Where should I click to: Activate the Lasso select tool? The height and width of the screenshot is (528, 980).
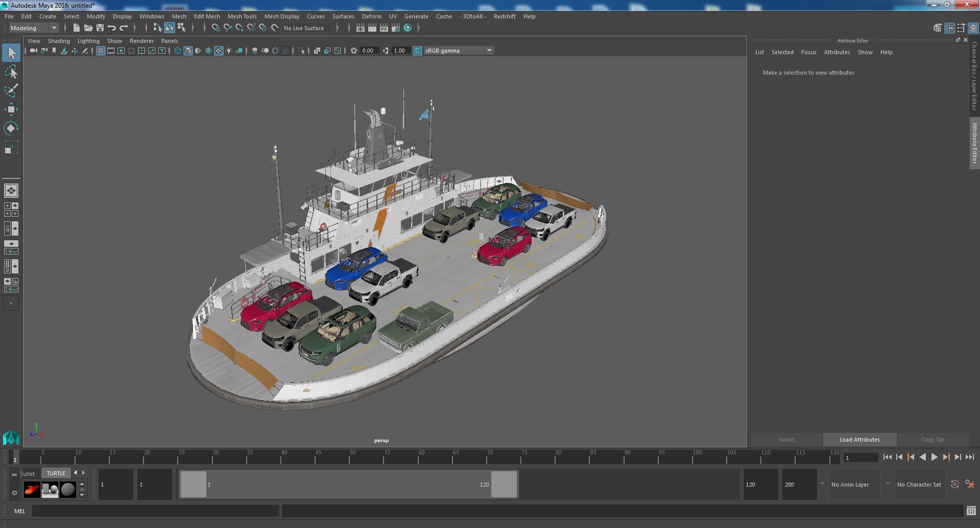click(11, 72)
